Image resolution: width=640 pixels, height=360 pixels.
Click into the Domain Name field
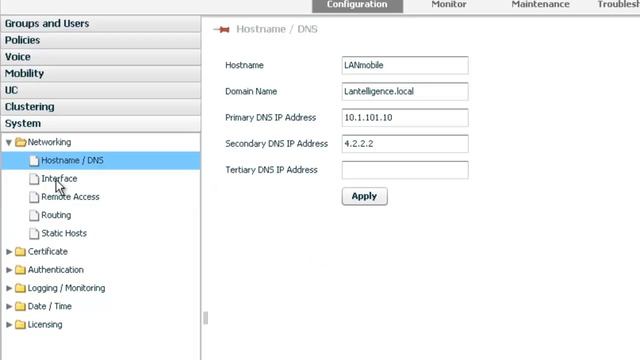pos(405,91)
